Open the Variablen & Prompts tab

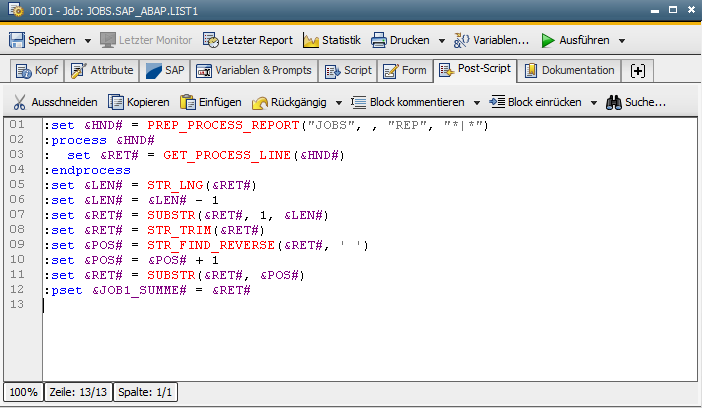pyautogui.click(x=254, y=71)
